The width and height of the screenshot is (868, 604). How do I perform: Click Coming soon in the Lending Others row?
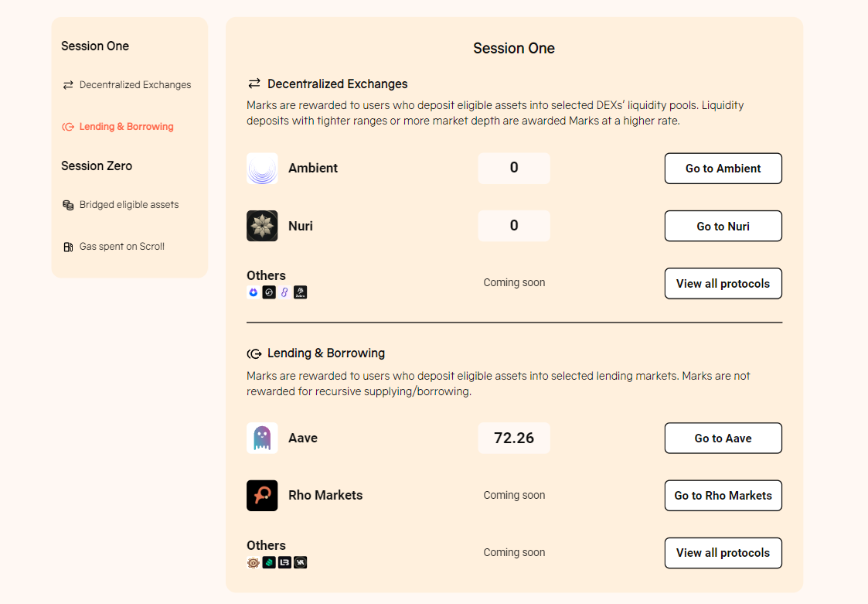click(x=514, y=552)
